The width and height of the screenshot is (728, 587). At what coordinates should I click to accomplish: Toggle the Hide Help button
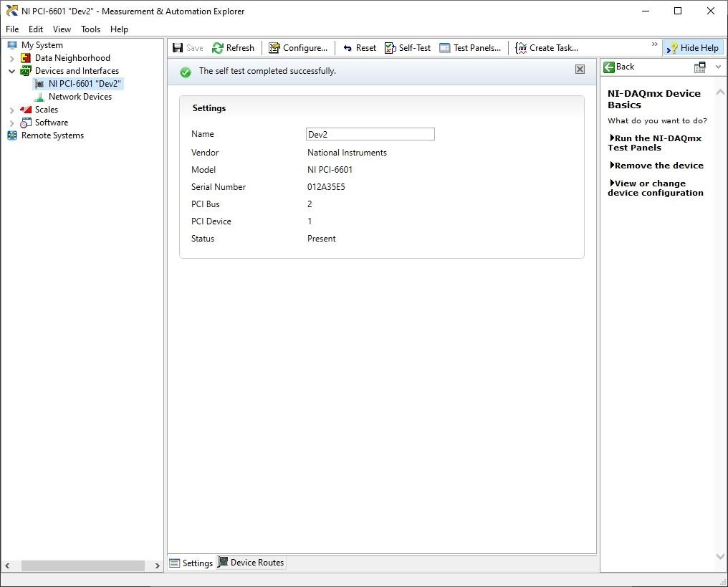(x=692, y=48)
